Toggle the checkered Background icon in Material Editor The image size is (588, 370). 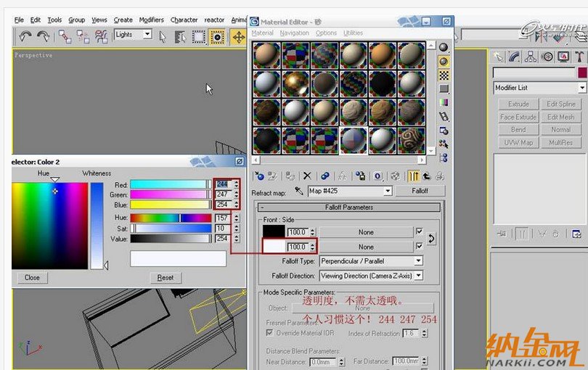point(444,75)
